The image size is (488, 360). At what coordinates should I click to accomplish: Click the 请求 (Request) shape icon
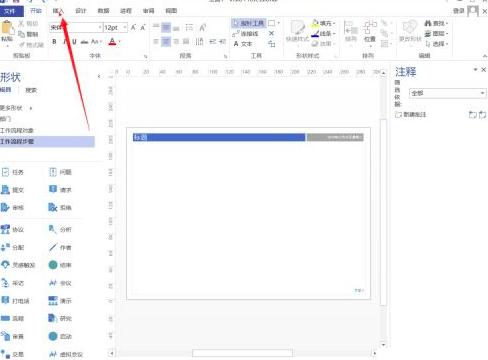tap(53, 189)
